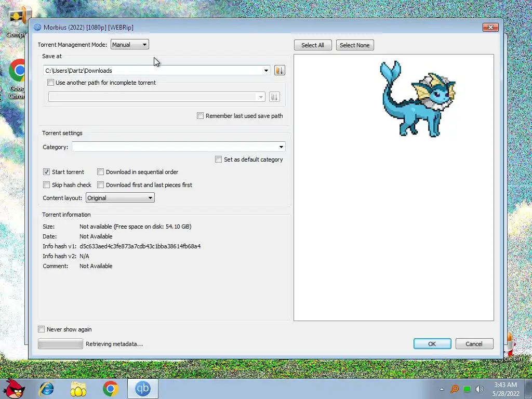Check Never show again
This screenshot has width=532, height=399.
42,329
